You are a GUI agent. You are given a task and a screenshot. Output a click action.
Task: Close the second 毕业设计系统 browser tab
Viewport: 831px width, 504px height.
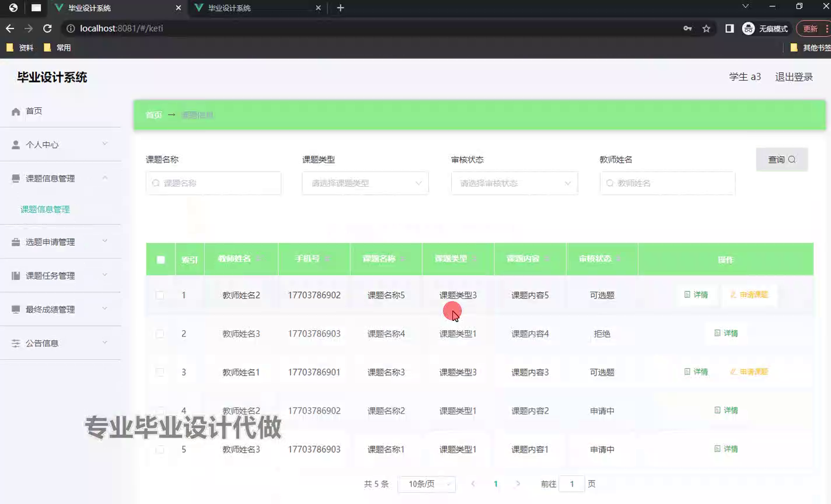[318, 8]
